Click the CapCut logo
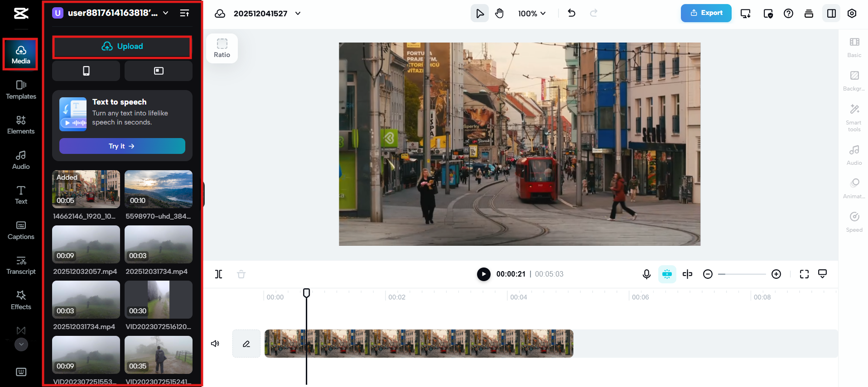The height and width of the screenshot is (387, 868). pos(21,14)
